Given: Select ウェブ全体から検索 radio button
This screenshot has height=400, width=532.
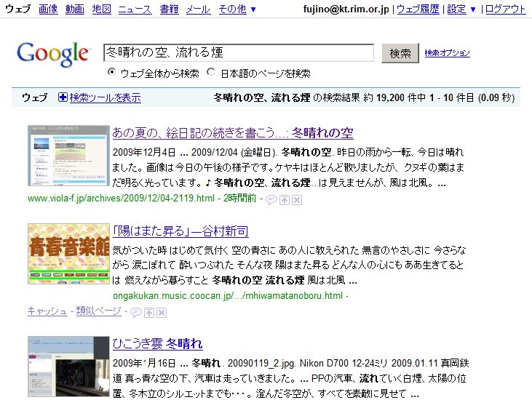Looking at the screenshot, I should 111,72.
